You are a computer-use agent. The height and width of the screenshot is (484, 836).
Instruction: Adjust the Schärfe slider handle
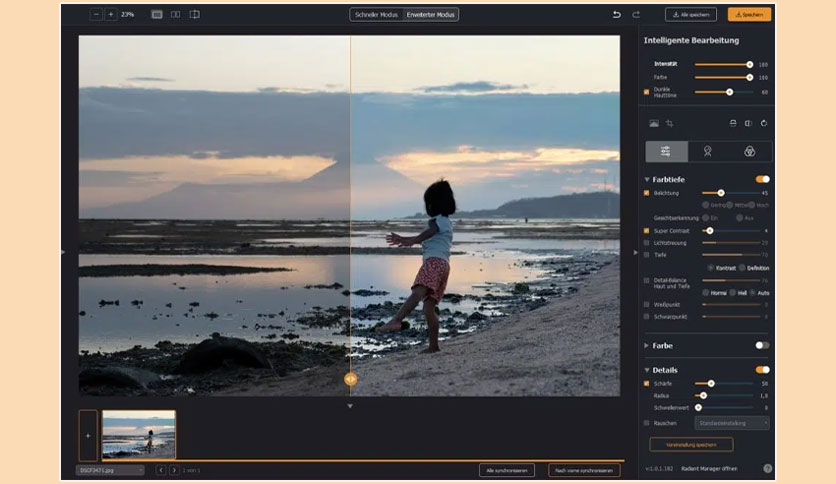click(x=711, y=383)
